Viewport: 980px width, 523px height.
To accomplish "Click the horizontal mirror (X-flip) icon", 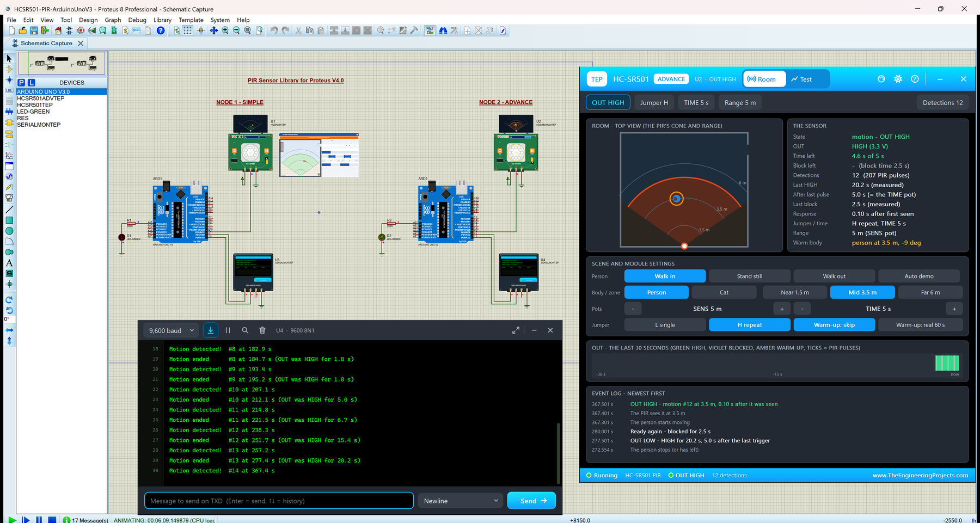I will [9, 330].
